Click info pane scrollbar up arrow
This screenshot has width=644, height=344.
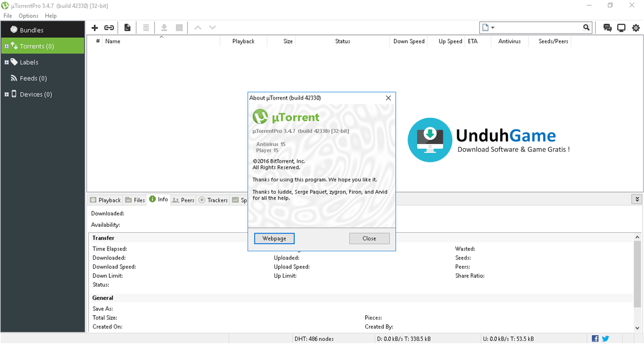pyautogui.click(x=637, y=237)
